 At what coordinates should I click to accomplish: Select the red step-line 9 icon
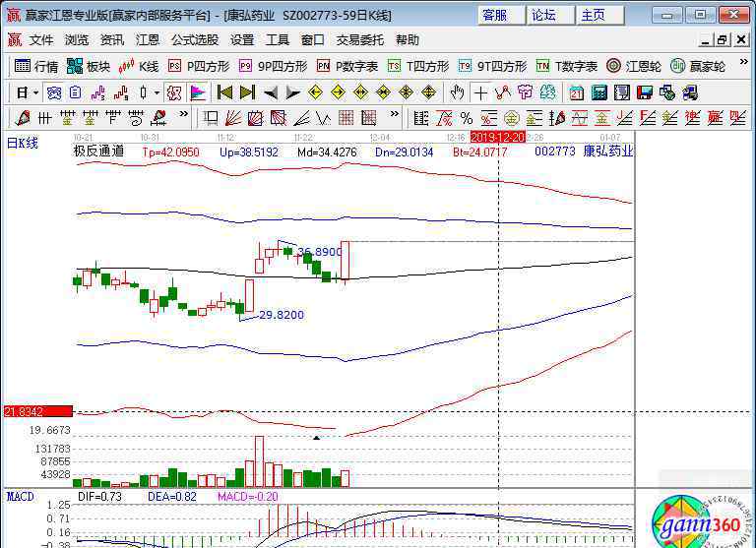(121, 92)
